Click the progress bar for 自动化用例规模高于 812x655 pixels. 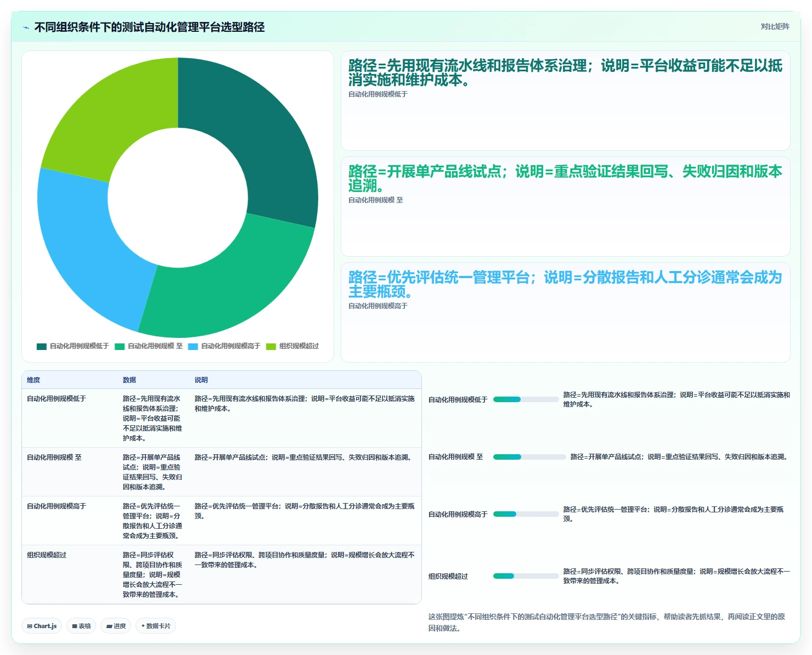click(526, 514)
